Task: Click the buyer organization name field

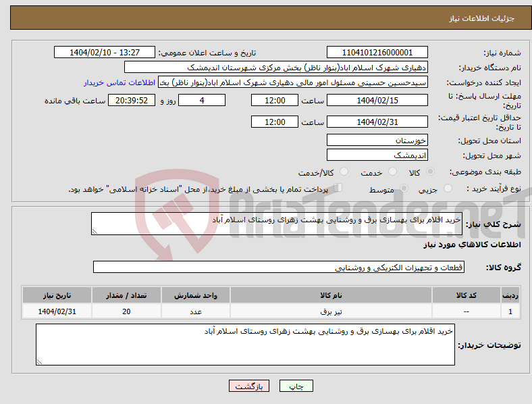Action: click(276, 67)
